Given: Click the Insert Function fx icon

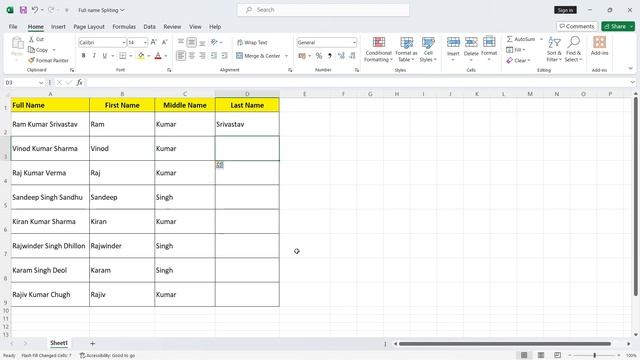Looking at the screenshot, I should 79,82.
